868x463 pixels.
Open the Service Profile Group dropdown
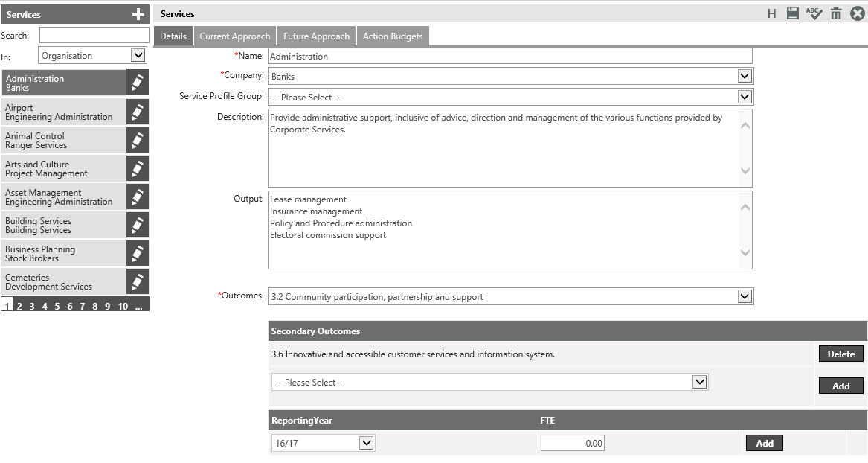pos(510,97)
